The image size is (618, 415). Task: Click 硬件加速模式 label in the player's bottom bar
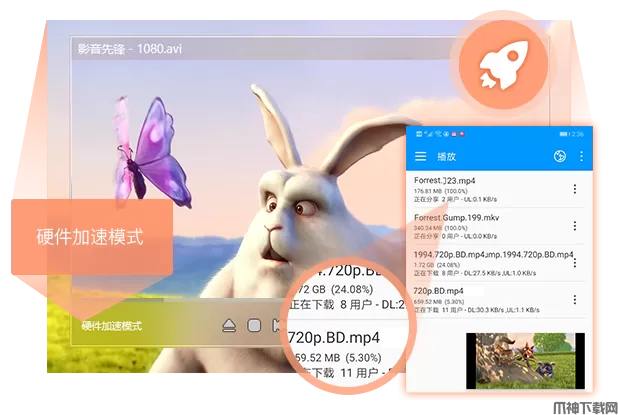point(112,326)
